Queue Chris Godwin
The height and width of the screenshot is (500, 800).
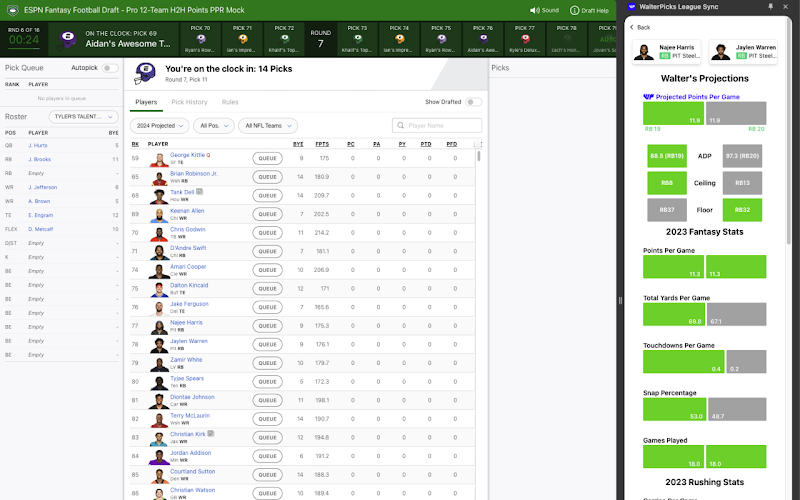click(x=267, y=233)
